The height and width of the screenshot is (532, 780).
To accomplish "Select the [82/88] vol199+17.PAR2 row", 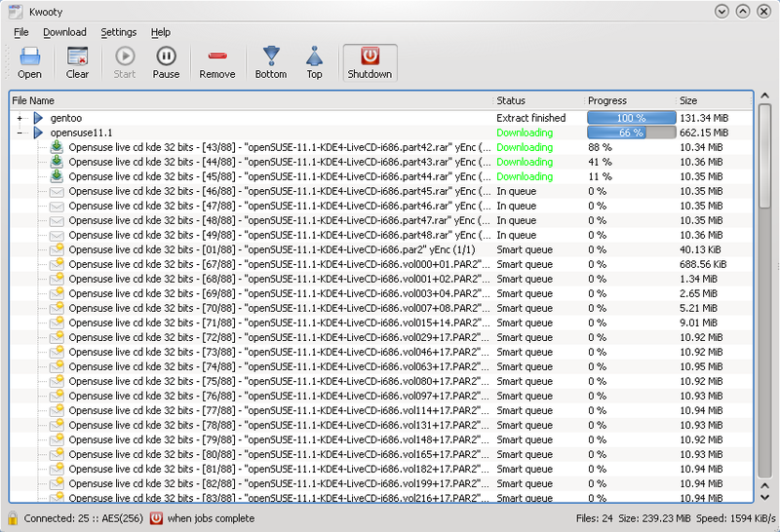I will click(x=381, y=484).
